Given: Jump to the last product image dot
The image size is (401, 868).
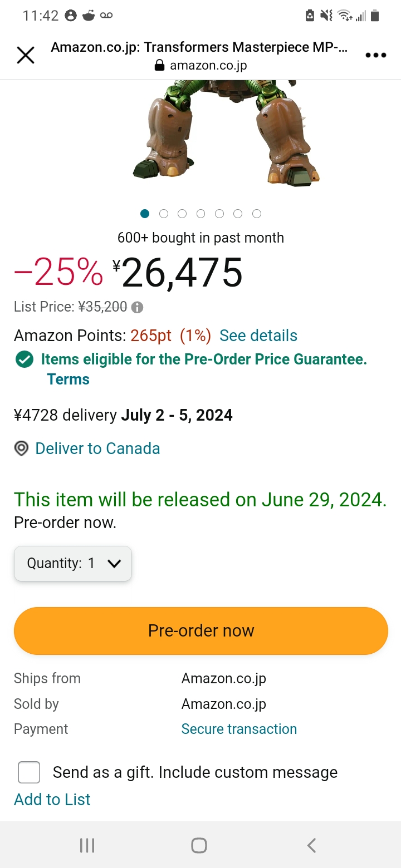Looking at the screenshot, I should [257, 214].
